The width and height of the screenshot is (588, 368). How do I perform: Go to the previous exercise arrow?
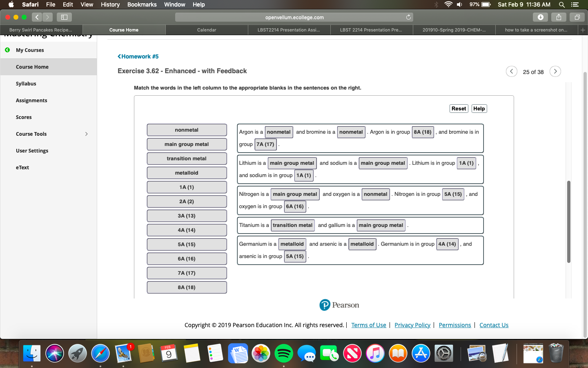coord(511,72)
